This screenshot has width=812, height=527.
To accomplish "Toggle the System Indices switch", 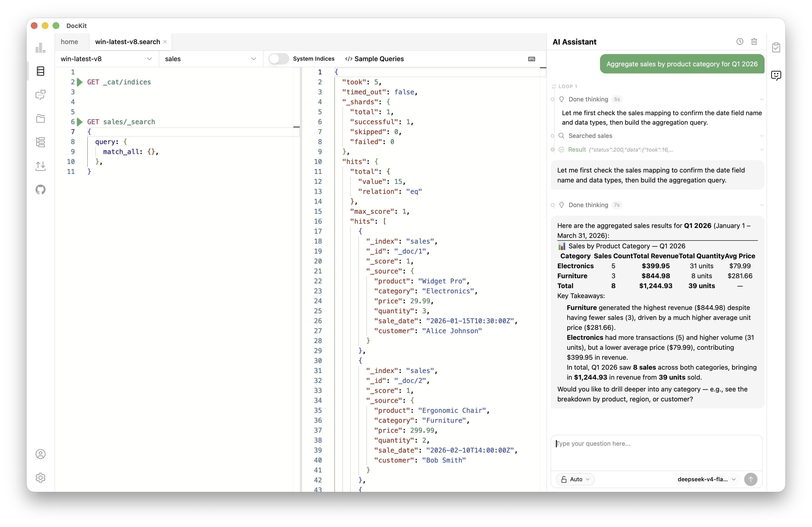I will [x=279, y=59].
